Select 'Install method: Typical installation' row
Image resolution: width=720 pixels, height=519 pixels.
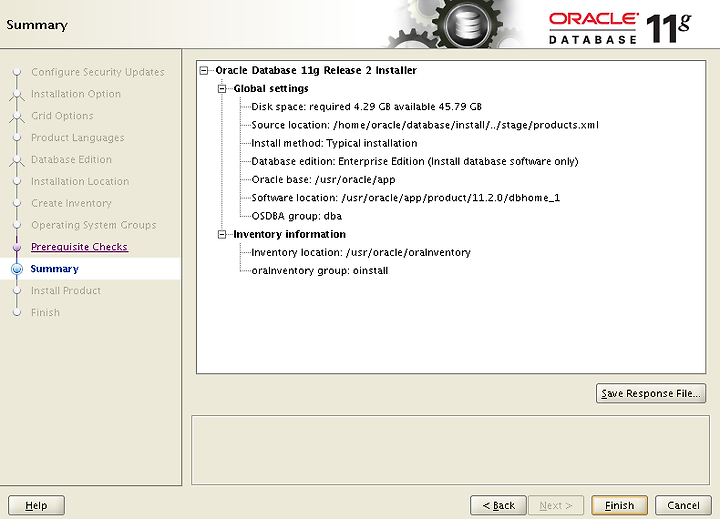click(x=334, y=143)
